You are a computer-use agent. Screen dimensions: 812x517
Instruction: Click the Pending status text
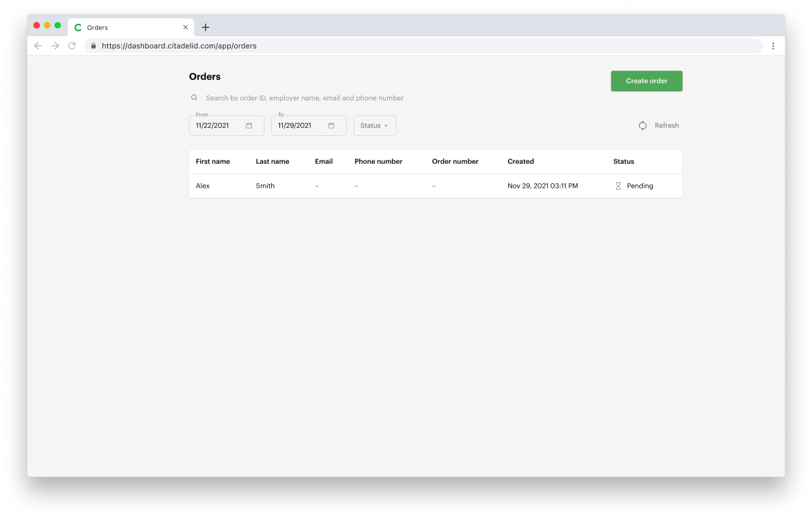pyautogui.click(x=640, y=186)
